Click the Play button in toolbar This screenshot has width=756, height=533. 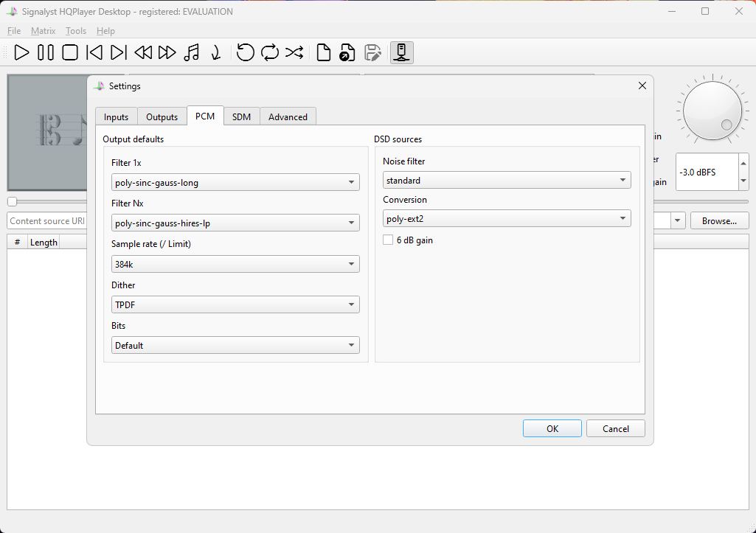coord(21,52)
